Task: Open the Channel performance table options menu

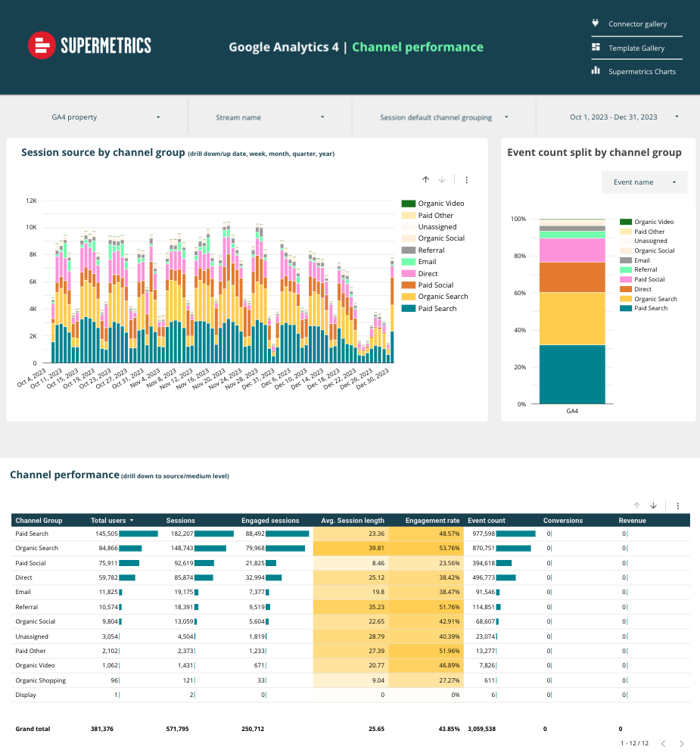Action: [677, 506]
